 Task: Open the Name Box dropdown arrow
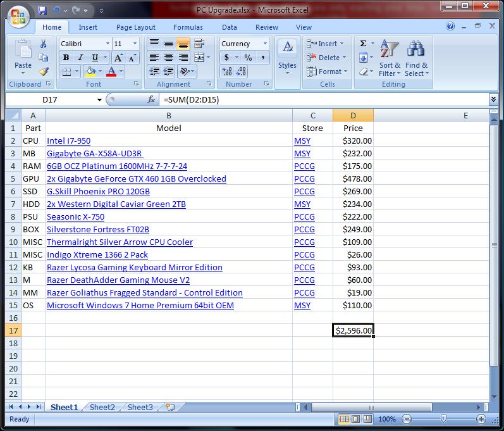99,100
